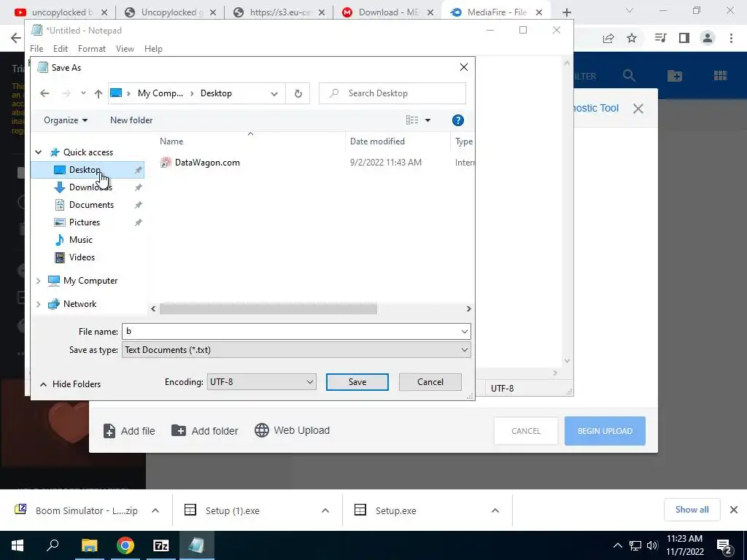Go back in Save As dialog
The width and height of the screenshot is (747, 560).
coord(44,93)
